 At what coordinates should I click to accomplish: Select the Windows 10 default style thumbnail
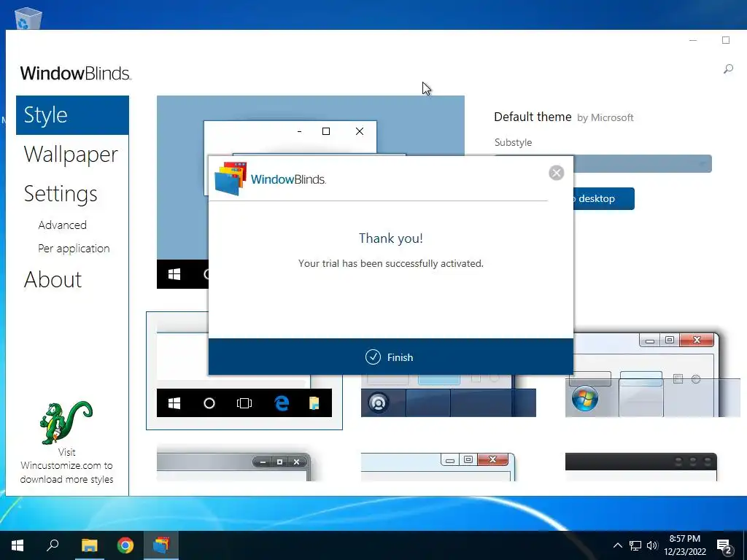coord(244,371)
